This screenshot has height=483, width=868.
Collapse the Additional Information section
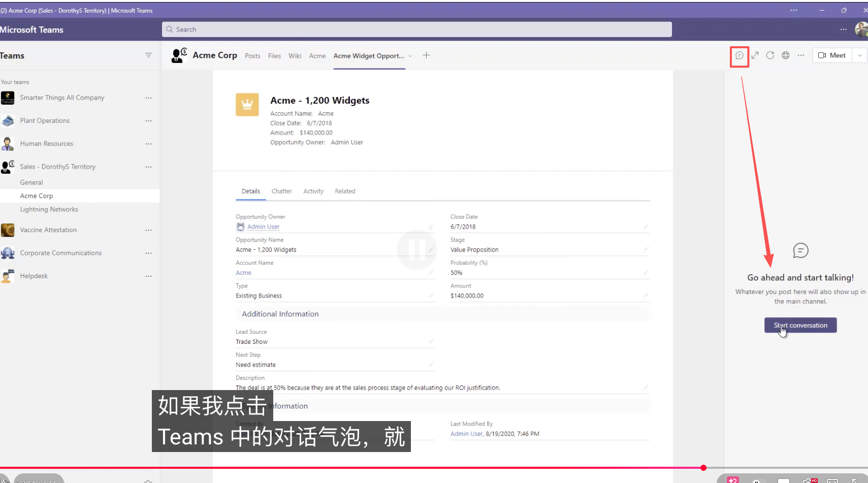(280, 314)
